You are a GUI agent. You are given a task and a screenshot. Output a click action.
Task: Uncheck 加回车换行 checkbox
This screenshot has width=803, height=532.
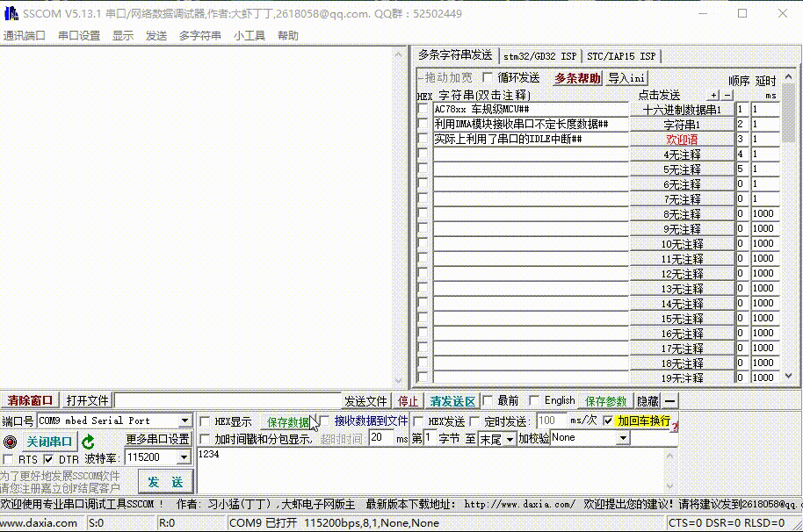(x=608, y=421)
